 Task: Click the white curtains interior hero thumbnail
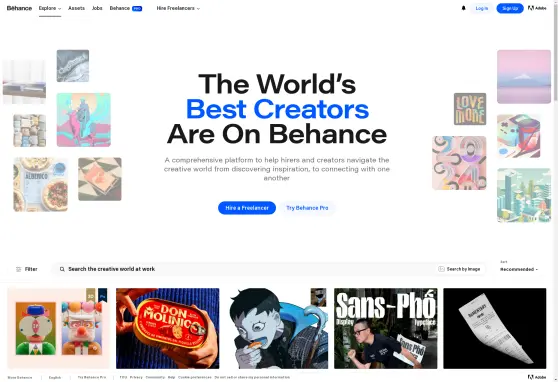(24, 82)
